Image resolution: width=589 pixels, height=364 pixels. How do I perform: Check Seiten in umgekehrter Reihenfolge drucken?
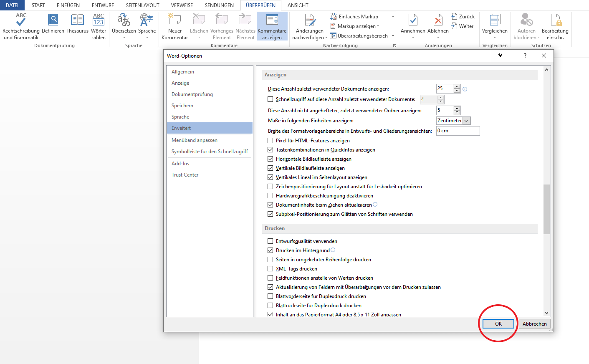pyautogui.click(x=270, y=260)
